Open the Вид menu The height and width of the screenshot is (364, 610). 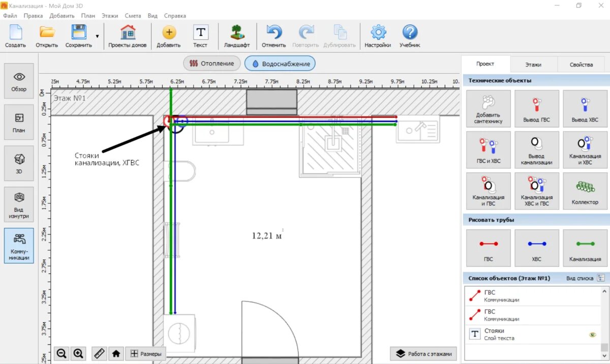click(x=152, y=16)
